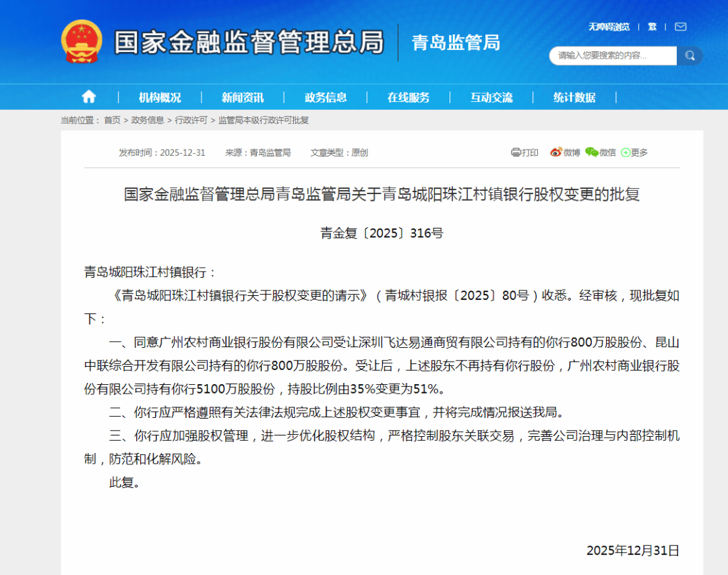The width and height of the screenshot is (728, 575).
Task: Click the magnifier search button
Action: click(x=690, y=56)
